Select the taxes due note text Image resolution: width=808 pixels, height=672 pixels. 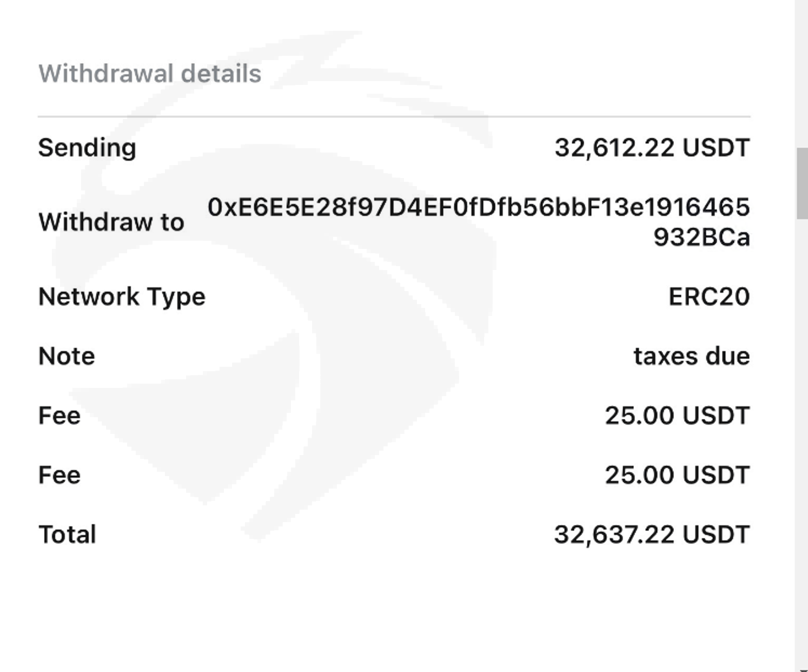pyautogui.click(x=691, y=356)
